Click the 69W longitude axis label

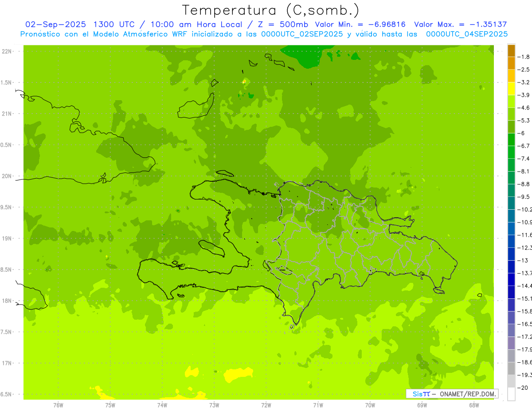pos(422,405)
